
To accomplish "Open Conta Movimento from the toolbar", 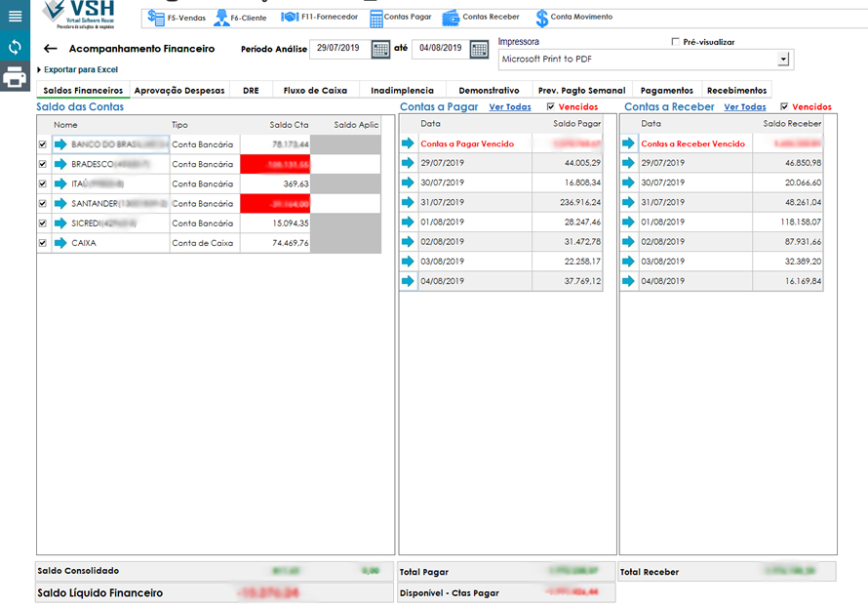I will [573, 18].
